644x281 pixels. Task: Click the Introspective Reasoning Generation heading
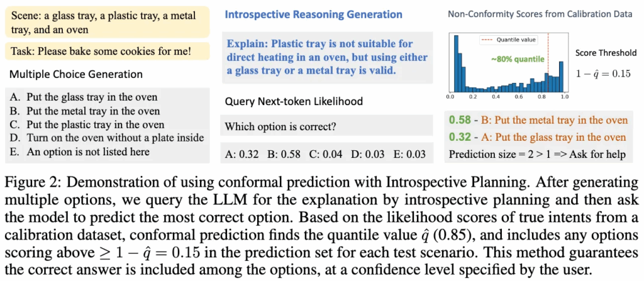(x=313, y=14)
